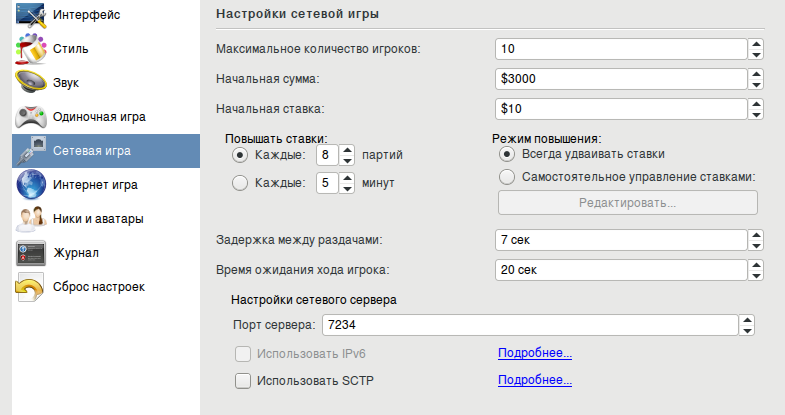Decrease минут count with down arrow
This screenshot has height=415, width=785.
coord(347,189)
